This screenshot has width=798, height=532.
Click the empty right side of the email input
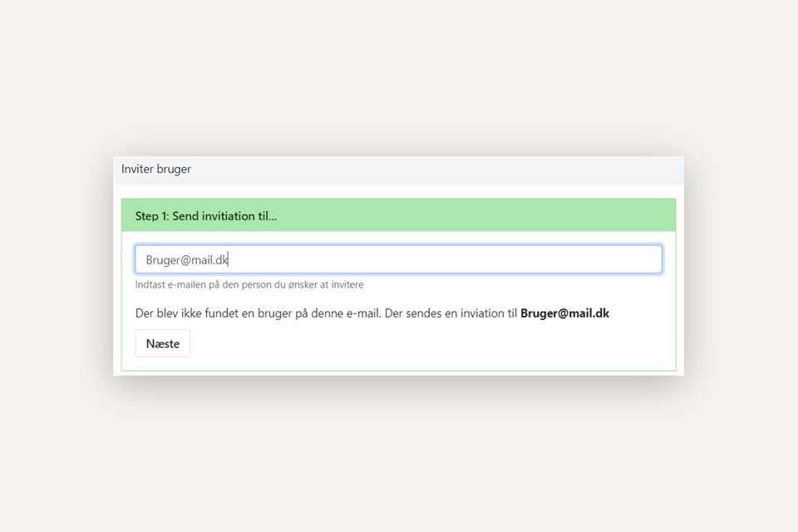540,259
